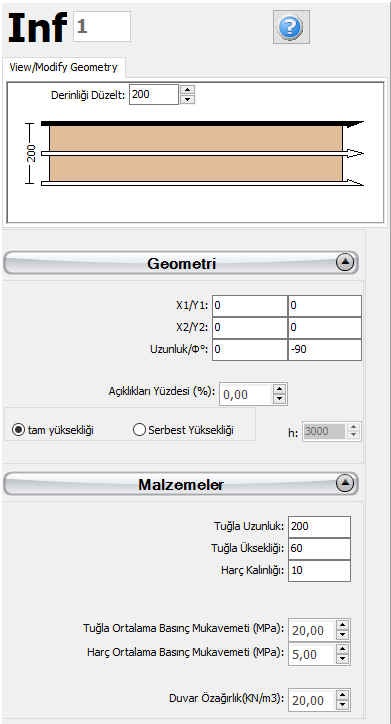Screen dimensions: 391x724
Task: Click the X1 coordinate input field
Action: [250, 306]
